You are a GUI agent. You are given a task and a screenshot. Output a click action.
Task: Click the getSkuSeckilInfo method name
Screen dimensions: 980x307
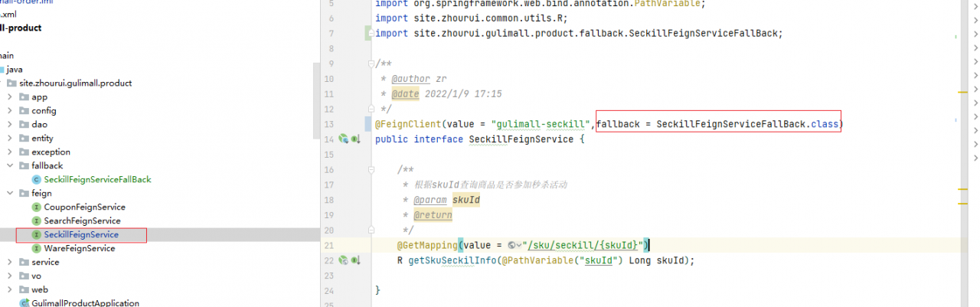point(452,260)
